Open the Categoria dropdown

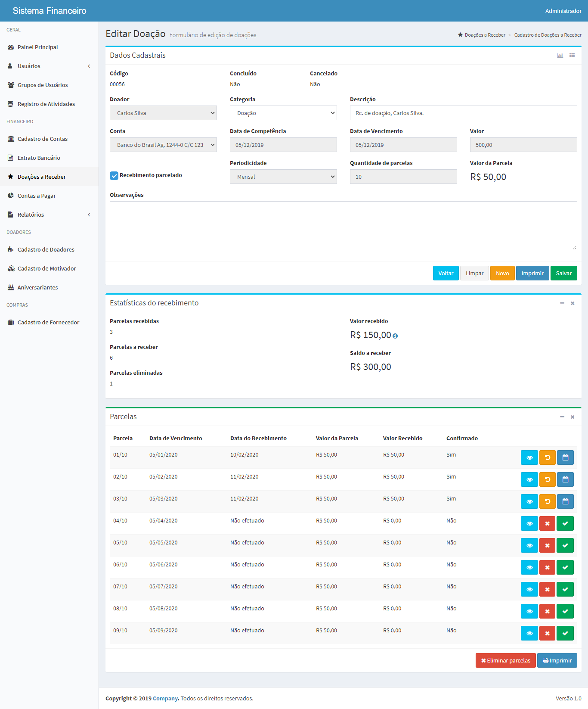point(283,113)
